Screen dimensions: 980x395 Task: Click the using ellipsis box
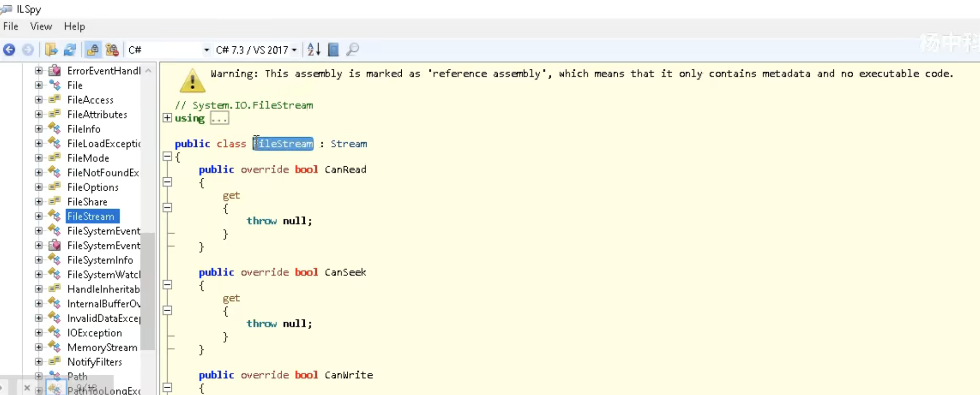coord(219,118)
